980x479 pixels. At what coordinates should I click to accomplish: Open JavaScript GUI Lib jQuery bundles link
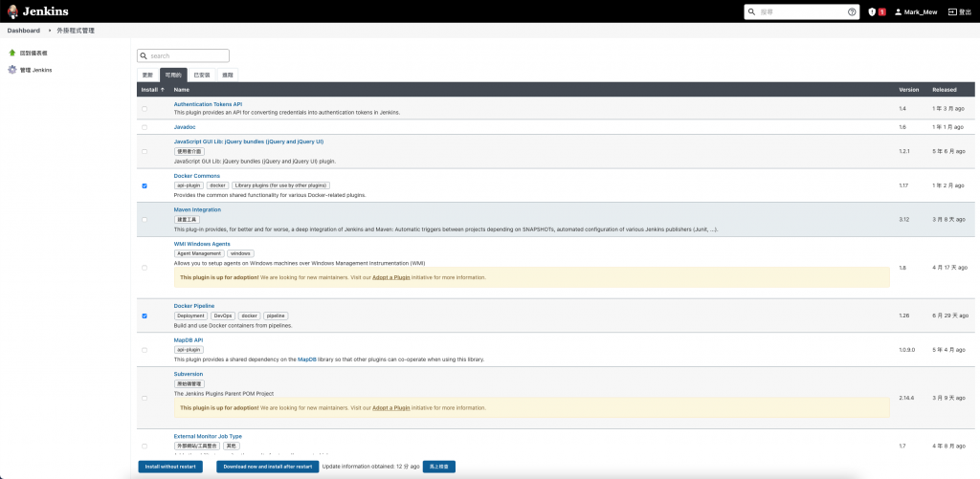[x=249, y=142]
